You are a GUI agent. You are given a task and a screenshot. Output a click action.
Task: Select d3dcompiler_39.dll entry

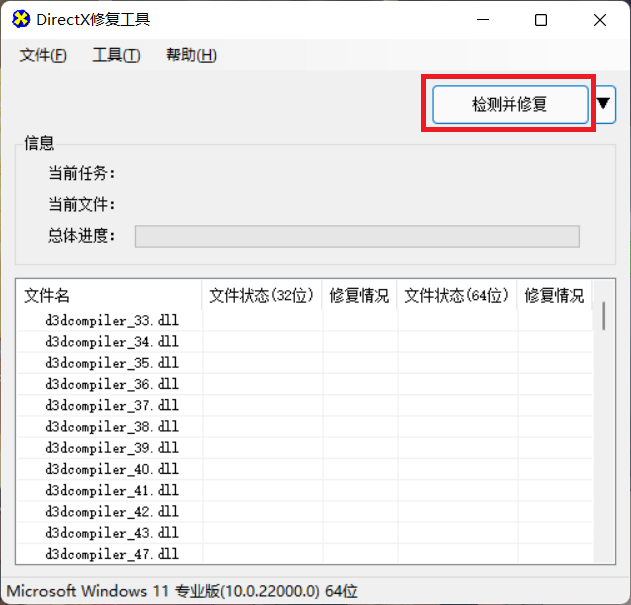click(112, 448)
